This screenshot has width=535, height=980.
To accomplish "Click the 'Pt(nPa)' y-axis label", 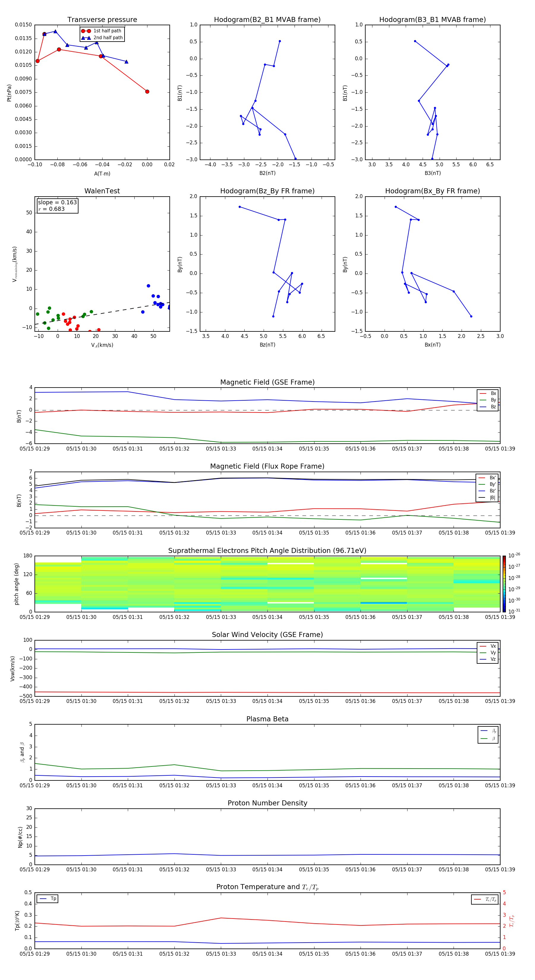I will pos(9,93).
